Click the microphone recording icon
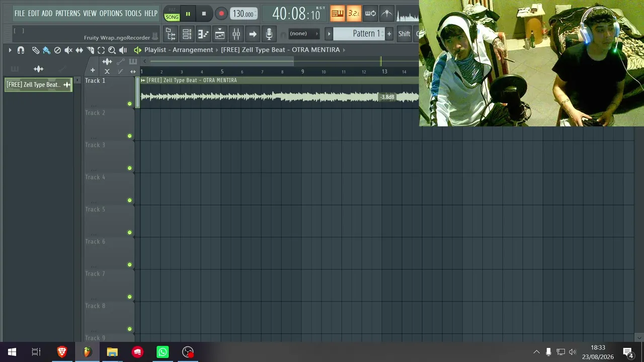This screenshot has width=644, height=362. pos(269,34)
